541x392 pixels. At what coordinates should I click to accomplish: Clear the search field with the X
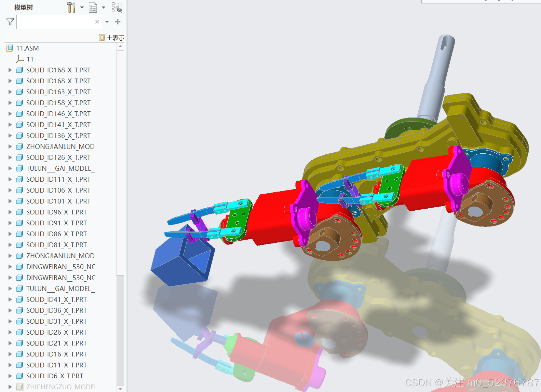tap(97, 22)
